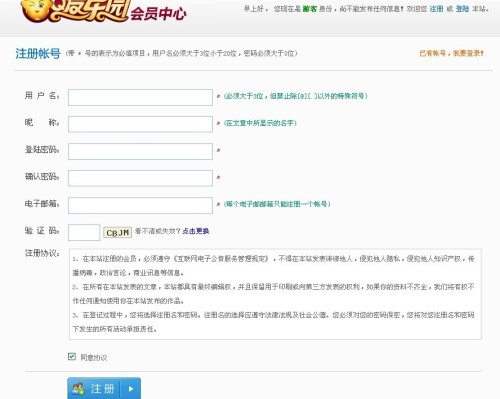Click the hint 在文章中所显示的名字
500x399 pixels.
point(260,123)
